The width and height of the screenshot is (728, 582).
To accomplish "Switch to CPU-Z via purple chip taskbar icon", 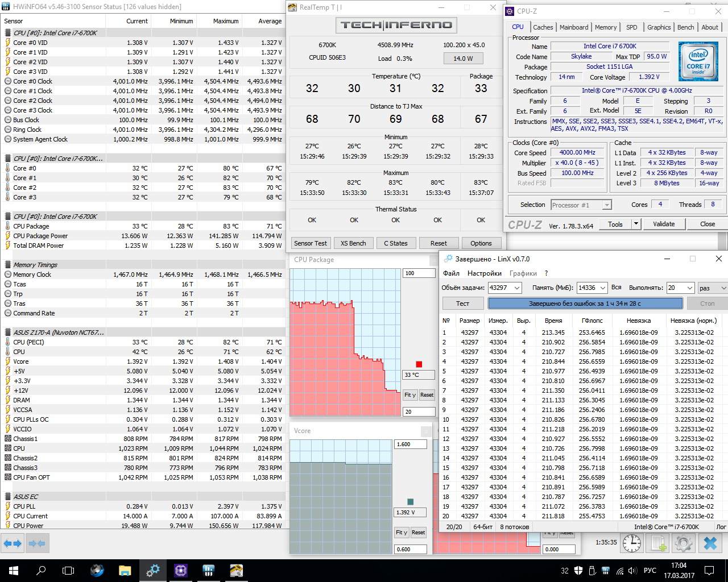I will [x=181, y=571].
